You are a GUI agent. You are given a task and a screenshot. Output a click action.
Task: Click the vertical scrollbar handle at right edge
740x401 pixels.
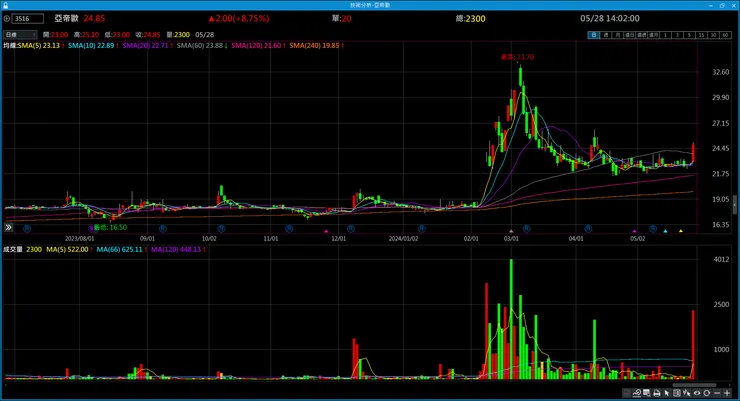click(734, 205)
